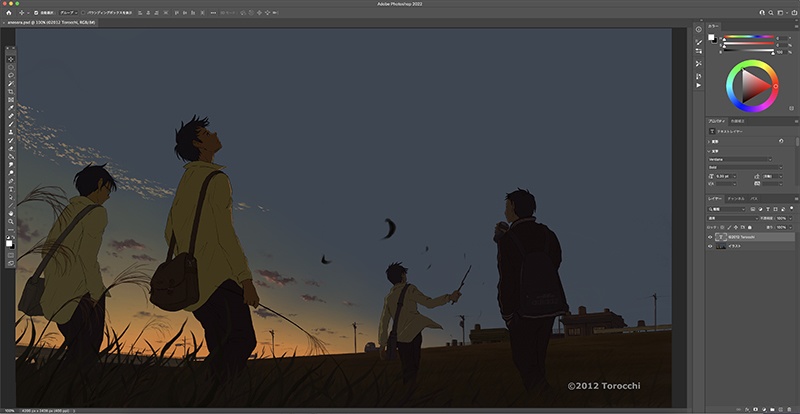
Task: Hide the イラスト layer
Action: (x=710, y=246)
